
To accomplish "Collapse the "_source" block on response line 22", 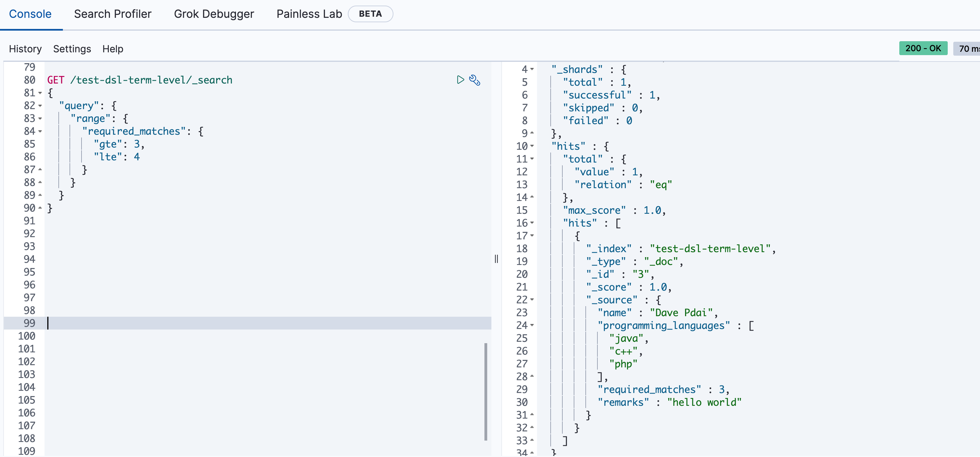I will [x=532, y=300].
